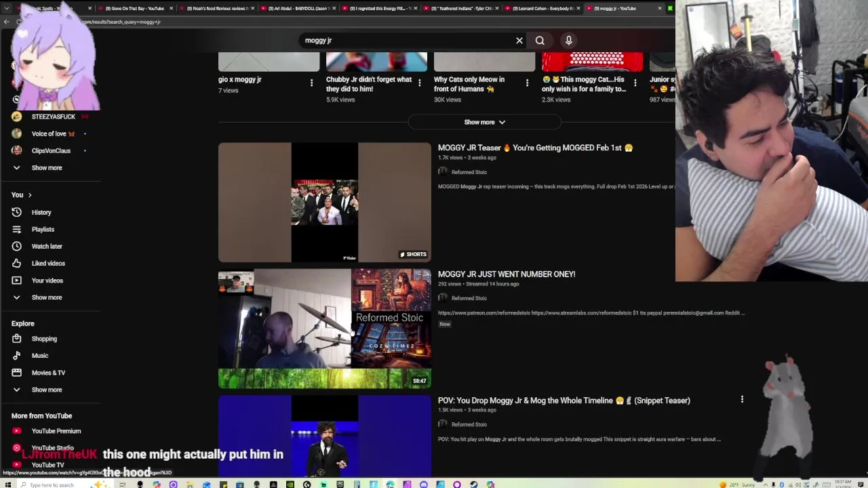
Task: Expand the 'Show more' shorts shelf button
Action: tap(484, 122)
